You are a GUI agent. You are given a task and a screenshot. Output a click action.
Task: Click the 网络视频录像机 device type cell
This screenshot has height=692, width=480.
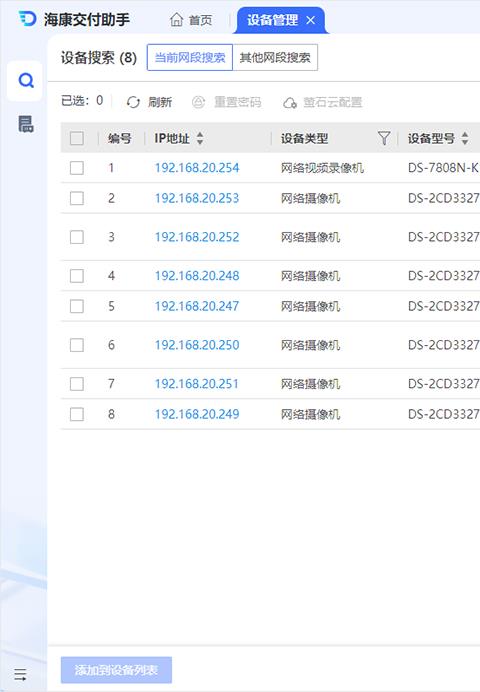[322, 168]
